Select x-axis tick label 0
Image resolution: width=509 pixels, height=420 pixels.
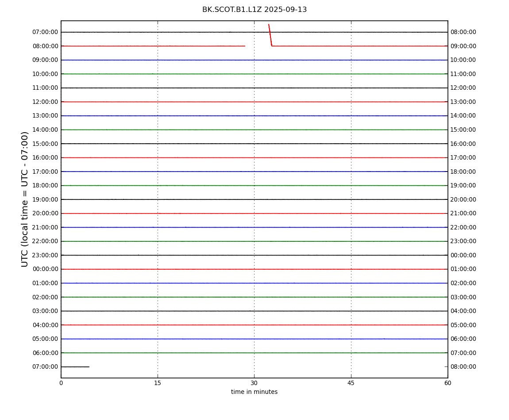[61, 383]
